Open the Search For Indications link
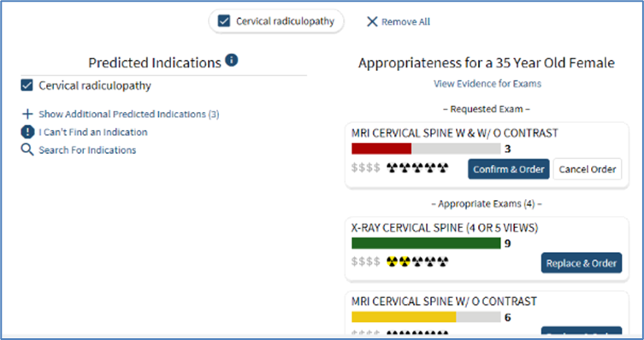644x340 pixels. (87, 150)
